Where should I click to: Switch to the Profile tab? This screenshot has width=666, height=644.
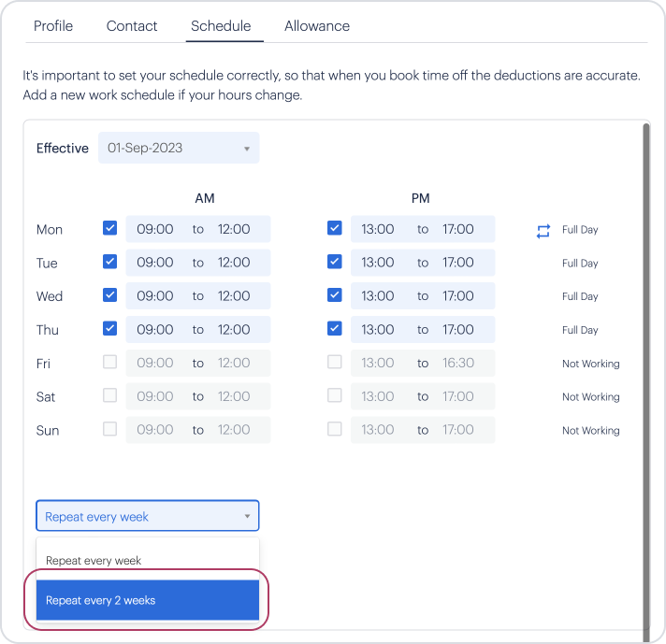tap(53, 26)
